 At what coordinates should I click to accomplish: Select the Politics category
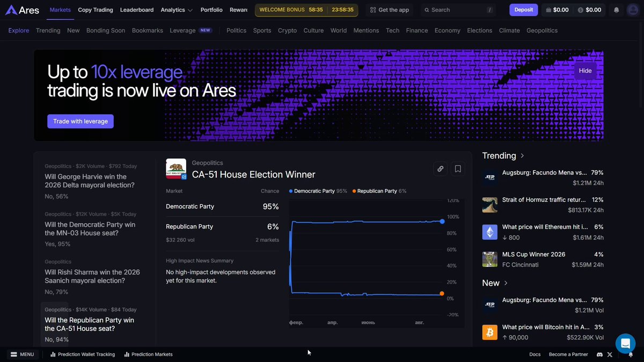pos(236,31)
